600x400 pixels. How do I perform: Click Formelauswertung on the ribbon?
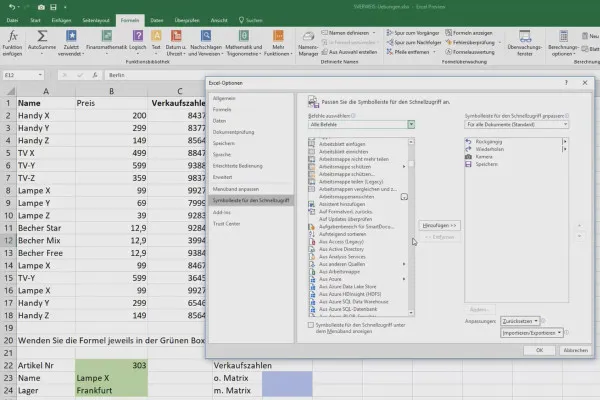tap(470, 52)
